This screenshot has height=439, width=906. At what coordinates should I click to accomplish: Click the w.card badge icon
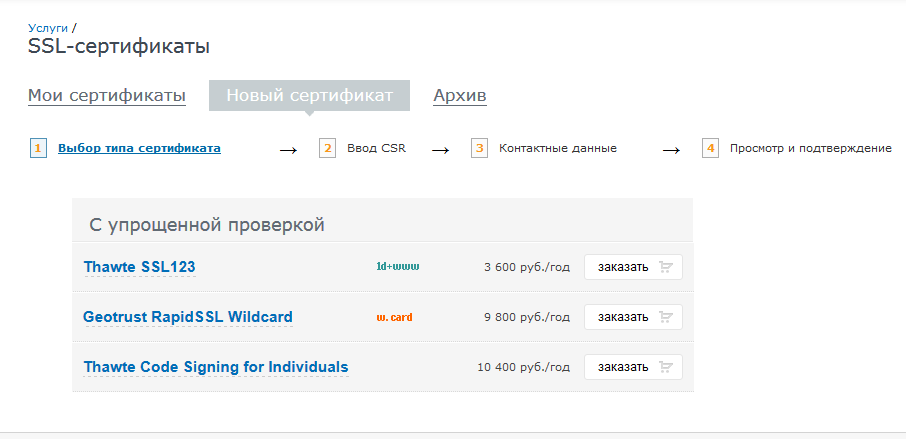[x=395, y=317]
